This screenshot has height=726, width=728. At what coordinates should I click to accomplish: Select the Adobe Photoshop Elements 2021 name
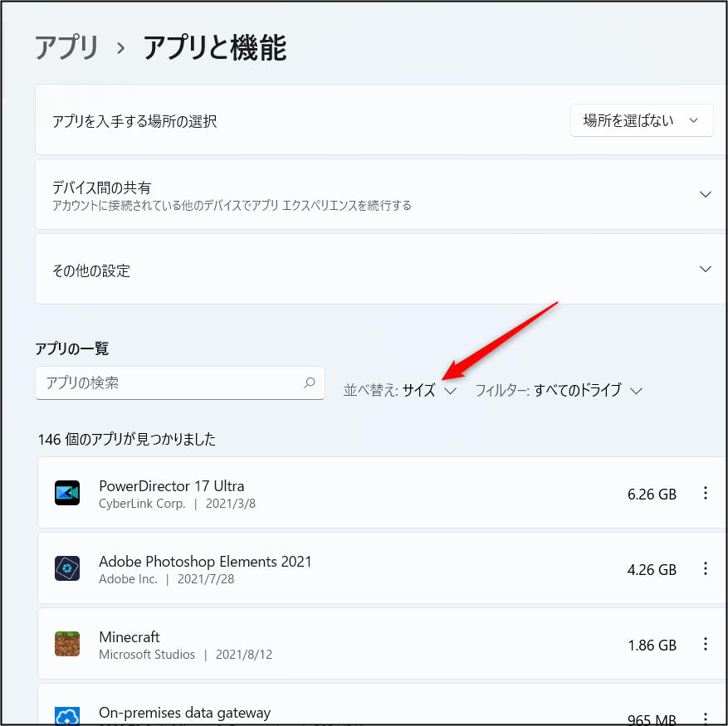205,562
